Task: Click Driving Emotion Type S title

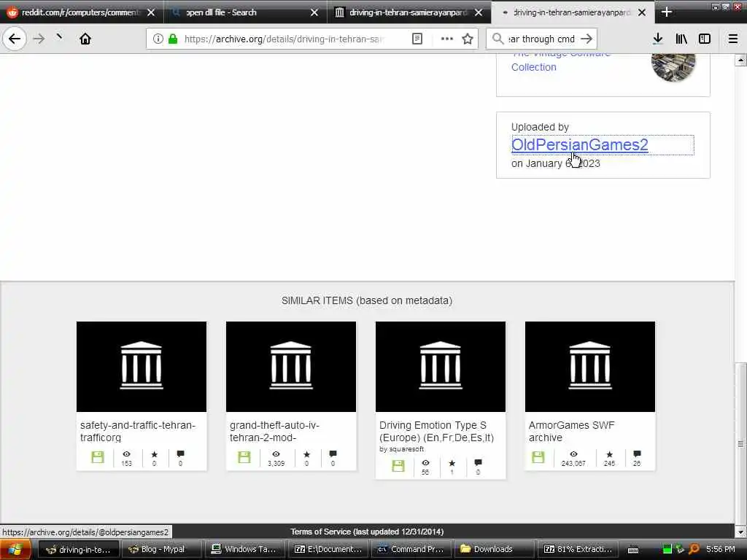Action: pyautogui.click(x=436, y=431)
